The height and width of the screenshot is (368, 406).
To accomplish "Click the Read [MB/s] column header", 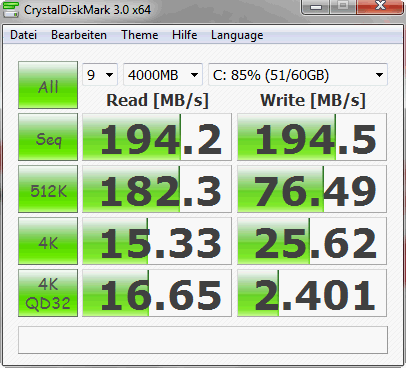I will click(157, 100).
